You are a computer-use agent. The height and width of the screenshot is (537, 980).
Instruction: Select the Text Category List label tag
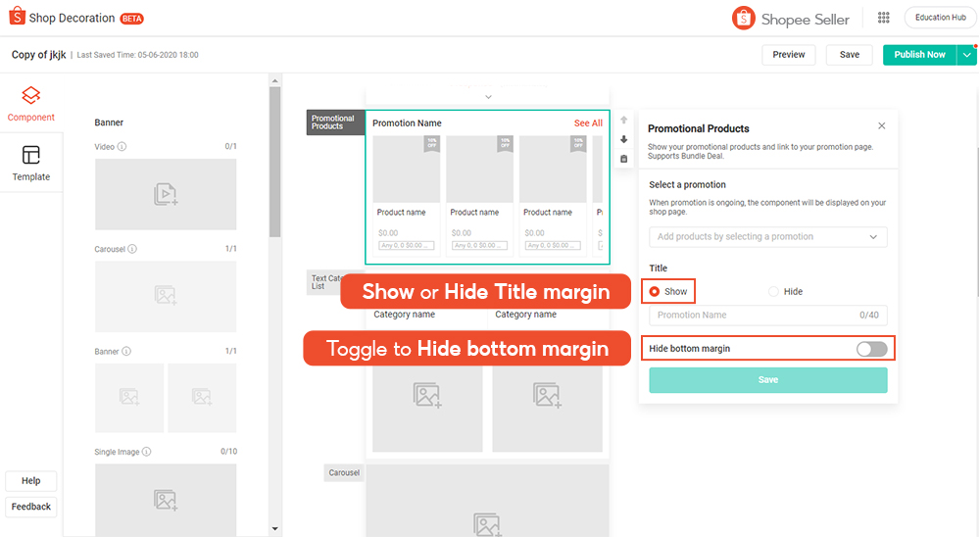pyautogui.click(x=323, y=282)
